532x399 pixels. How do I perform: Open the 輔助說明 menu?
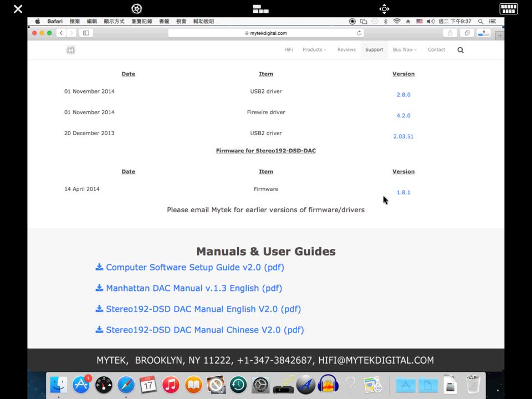[x=203, y=22]
